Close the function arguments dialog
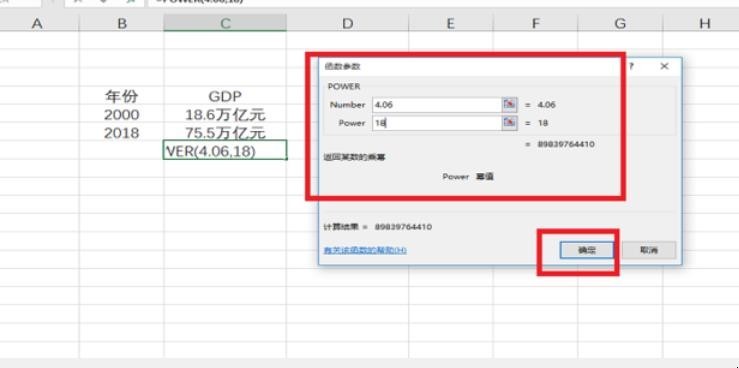The width and height of the screenshot is (739, 368). [664, 66]
